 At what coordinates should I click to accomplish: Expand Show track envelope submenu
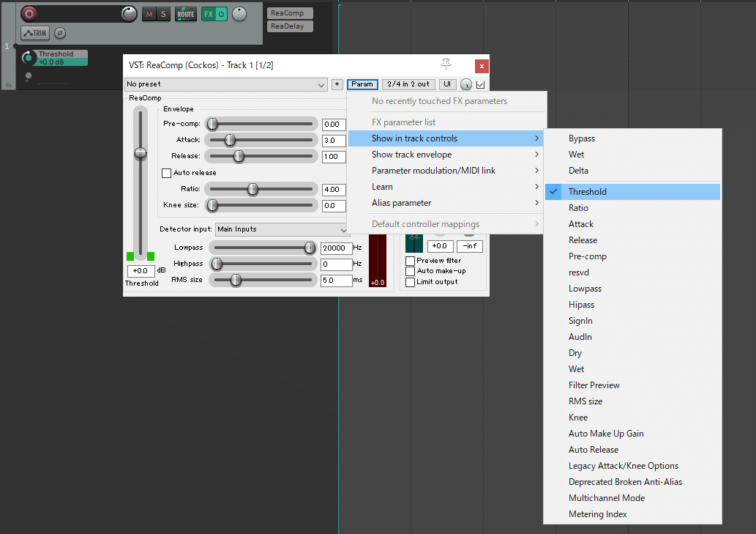[x=445, y=155]
